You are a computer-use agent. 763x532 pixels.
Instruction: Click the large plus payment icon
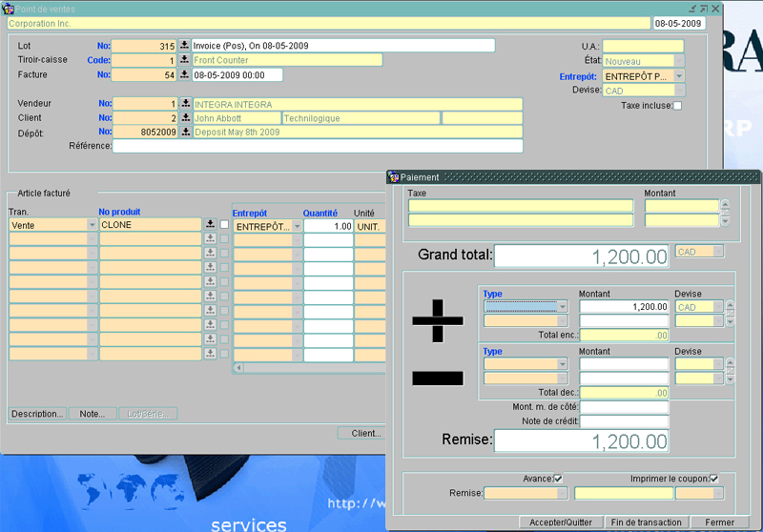[437, 319]
